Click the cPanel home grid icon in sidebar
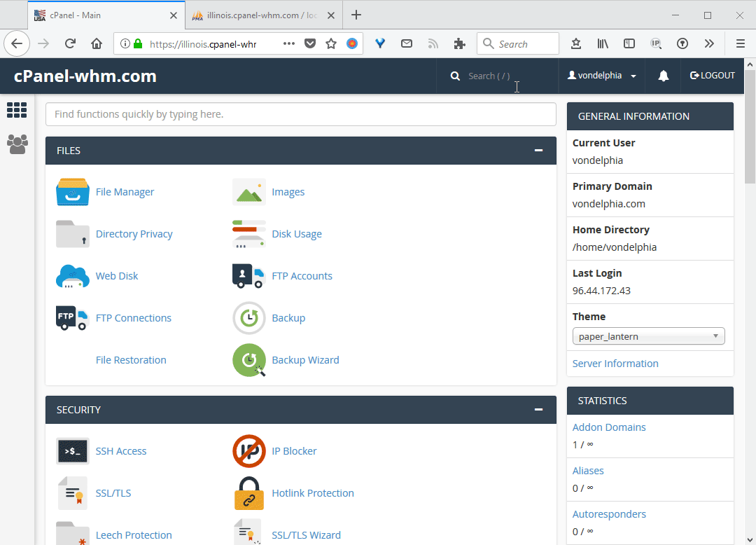This screenshot has height=545, width=756. (17, 110)
